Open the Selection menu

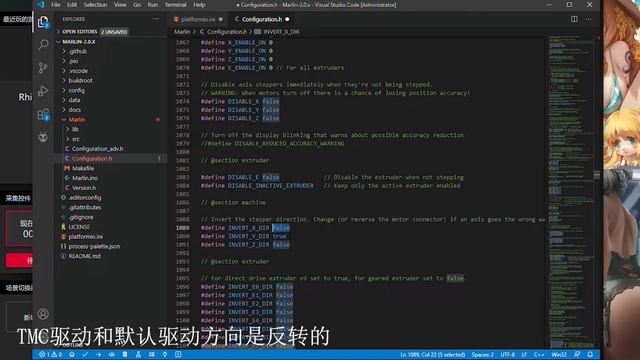[95, 5]
